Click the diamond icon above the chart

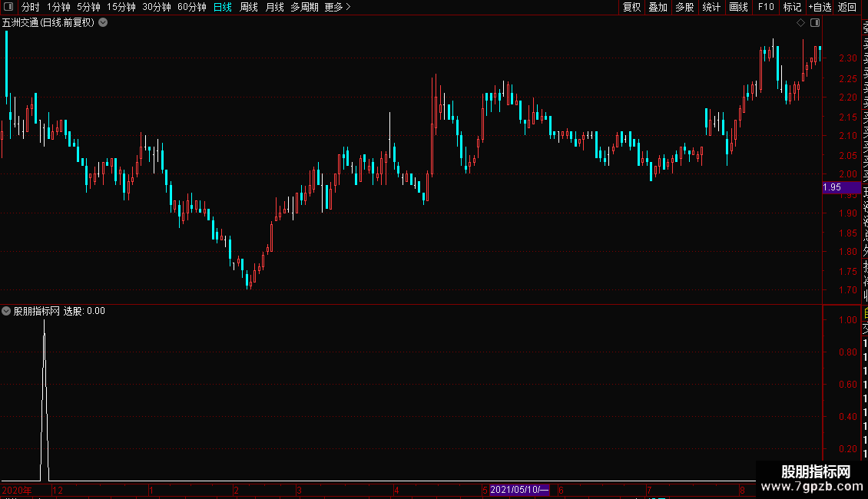coord(800,23)
